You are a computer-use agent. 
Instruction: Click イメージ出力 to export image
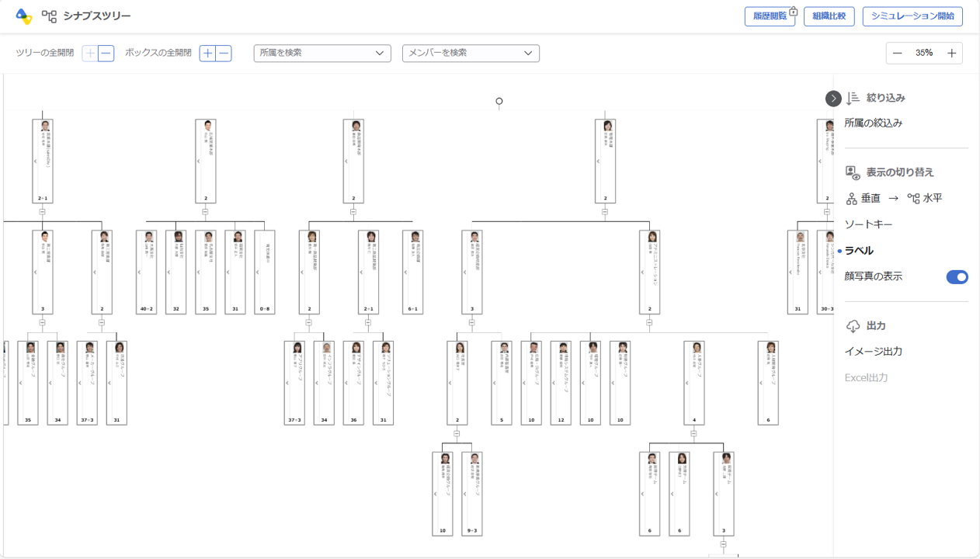point(873,352)
